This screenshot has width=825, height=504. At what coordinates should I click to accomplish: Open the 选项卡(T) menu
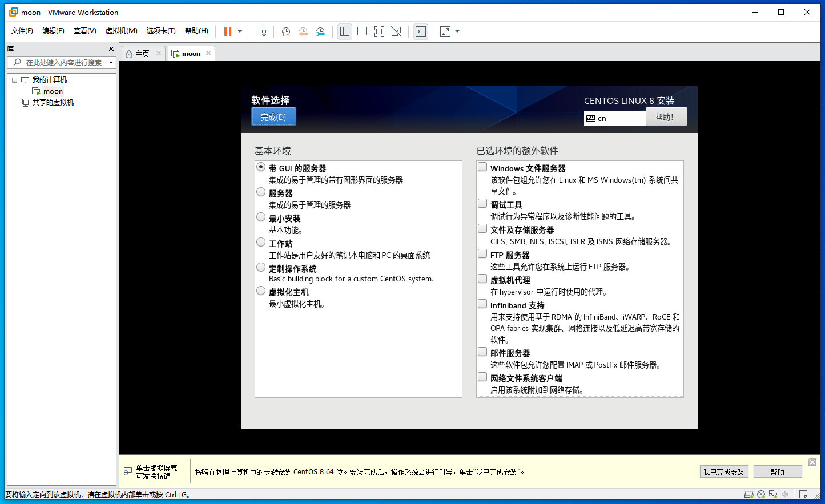pos(161,31)
